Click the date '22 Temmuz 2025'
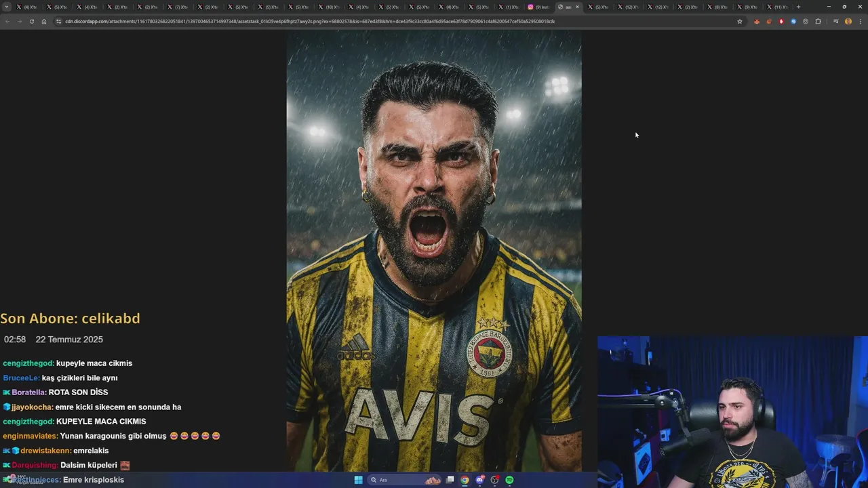868x488 pixels. 69,340
